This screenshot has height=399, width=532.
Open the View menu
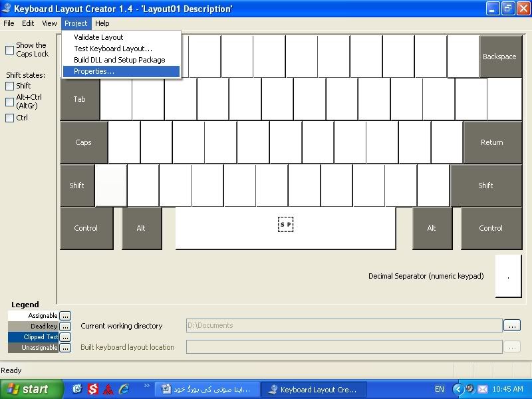point(49,23)
